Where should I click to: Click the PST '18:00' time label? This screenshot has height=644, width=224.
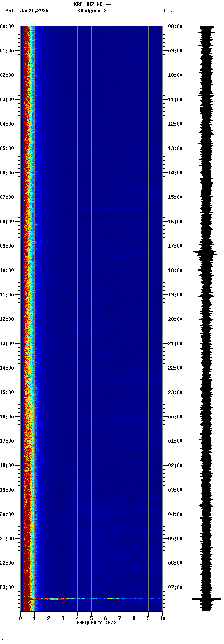click(x=7, y=466)
